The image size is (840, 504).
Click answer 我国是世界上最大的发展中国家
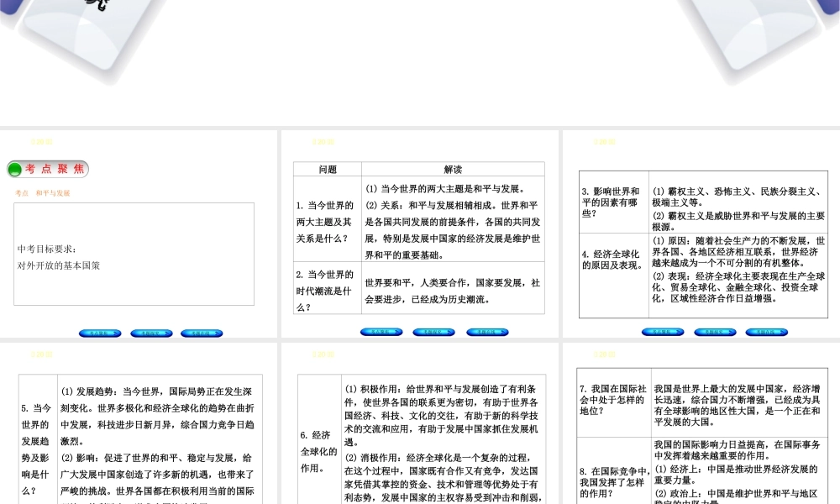coord(737,406)
